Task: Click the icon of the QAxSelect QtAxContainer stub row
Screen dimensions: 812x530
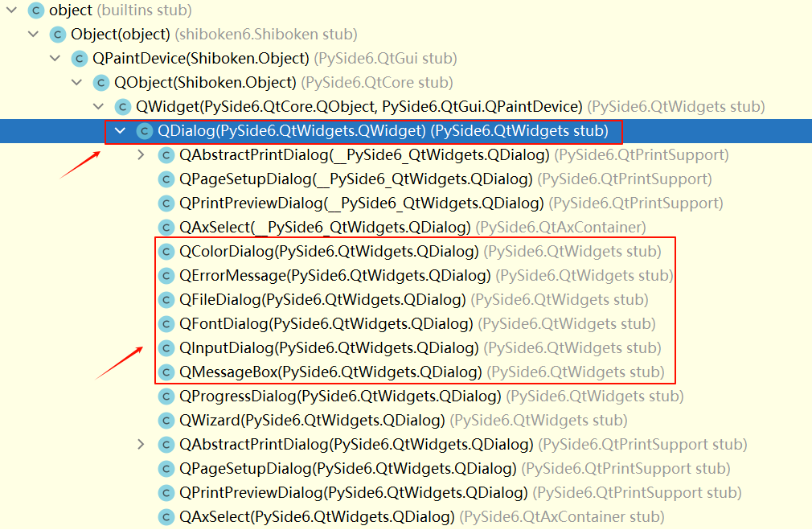Action: click(166, 516)
